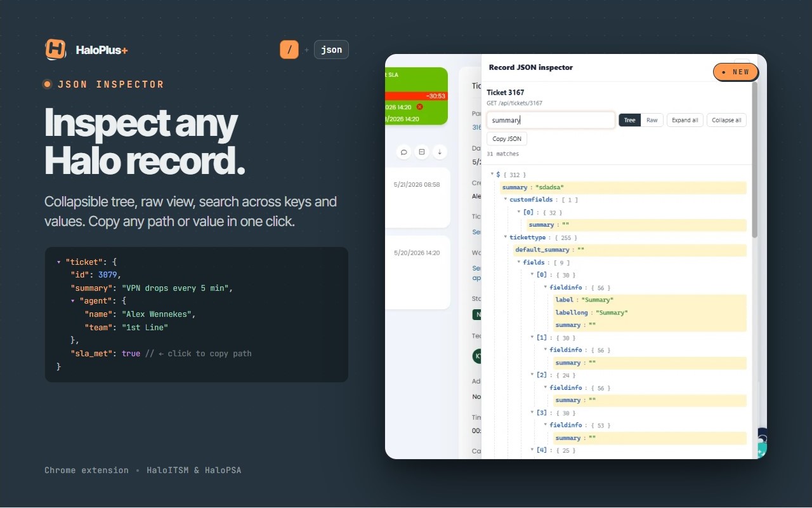This screenshot has height=508, width=812.
Task: Collapse the $ root node
Action: coord(492,175)
